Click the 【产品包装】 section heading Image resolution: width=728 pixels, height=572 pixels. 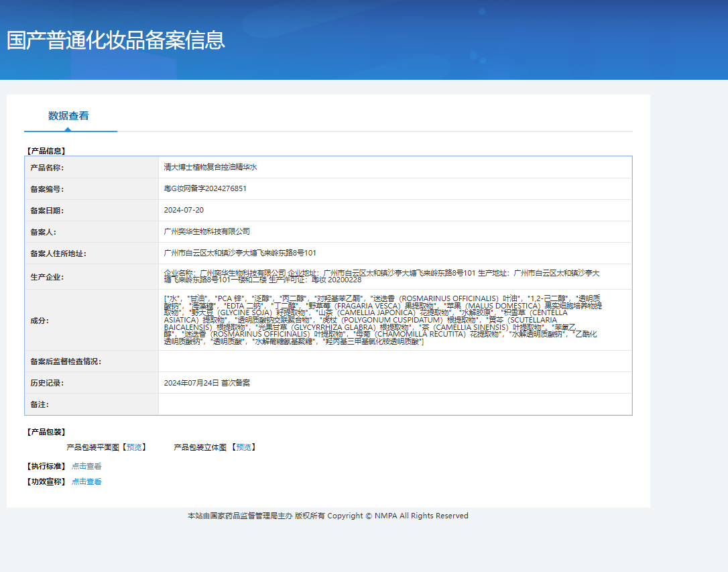(46, 432)
